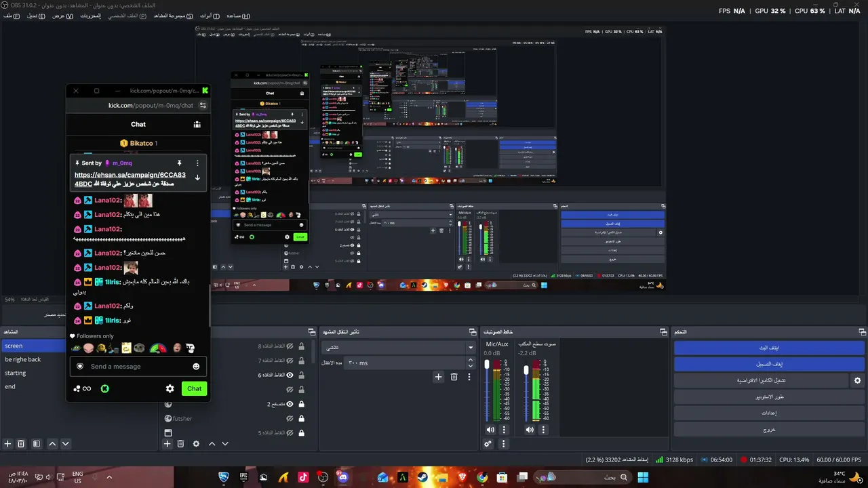Click the Mic/Aux volume fader
Viewport: 868px width, 488px height.
click(487, 365)
